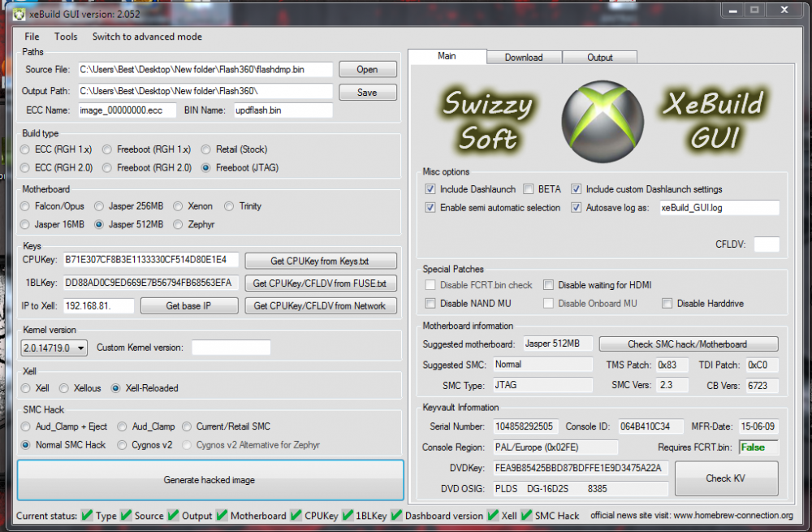Viewport: 812px width, 532px height.
Task: Select Xell-Reloaded option
Action: click(x=145, y=388)
